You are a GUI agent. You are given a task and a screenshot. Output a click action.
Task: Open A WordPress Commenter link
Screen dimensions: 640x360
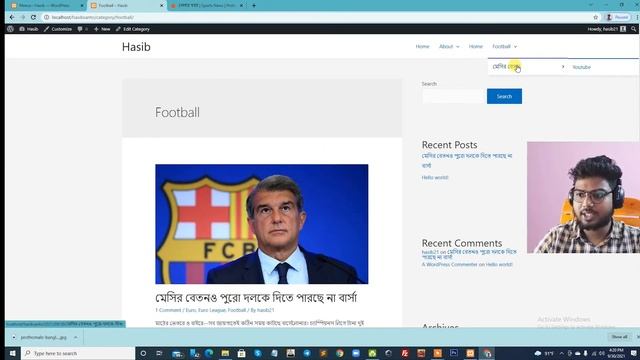click(449, 264)
